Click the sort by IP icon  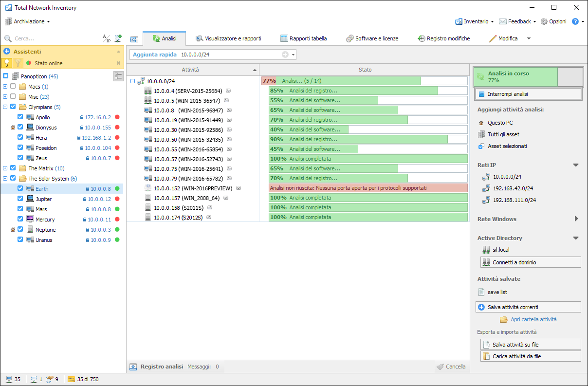pos(106,38)
